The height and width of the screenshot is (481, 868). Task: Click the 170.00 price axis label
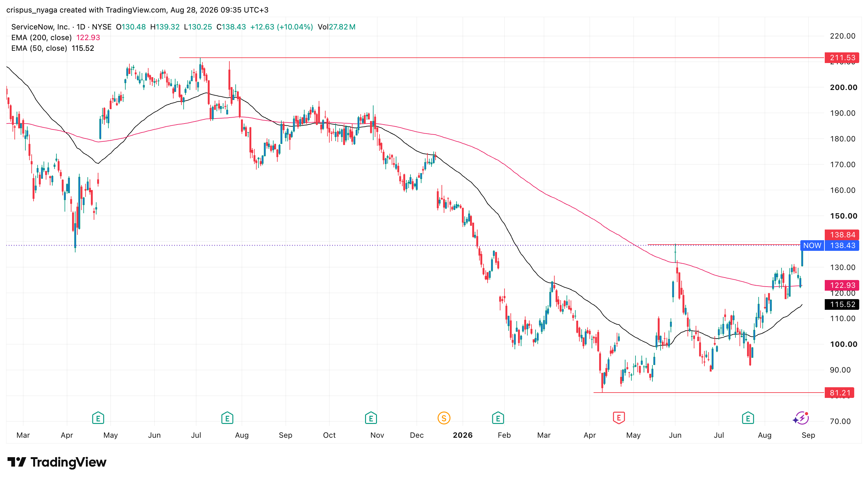click(x=842, y=165)
